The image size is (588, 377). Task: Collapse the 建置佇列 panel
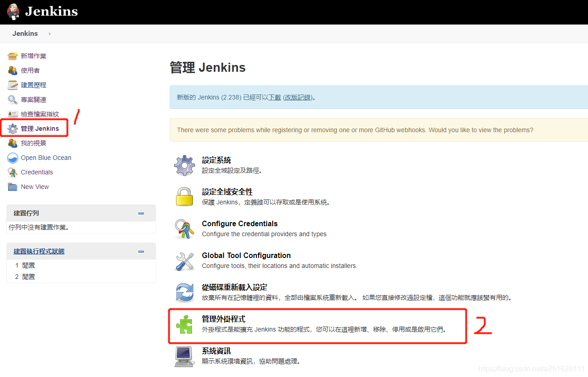141,213
